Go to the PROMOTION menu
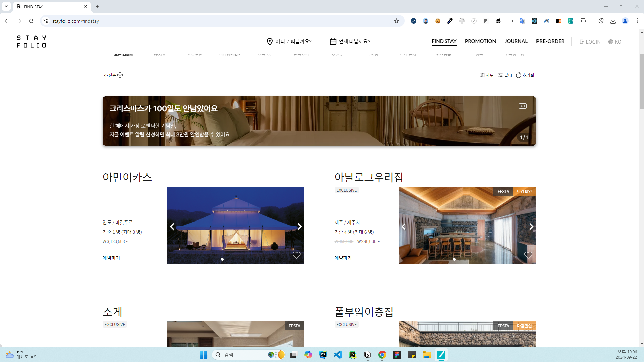 480,41
